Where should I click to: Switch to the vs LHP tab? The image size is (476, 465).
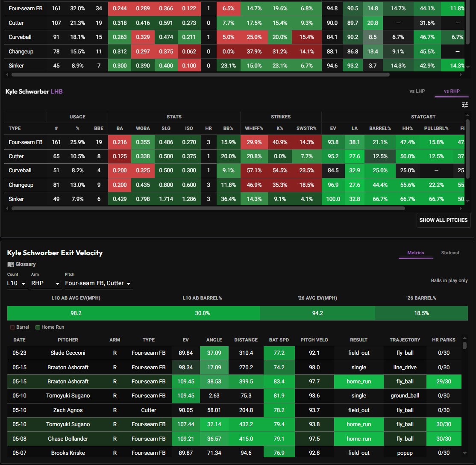[x=417, y=91]
